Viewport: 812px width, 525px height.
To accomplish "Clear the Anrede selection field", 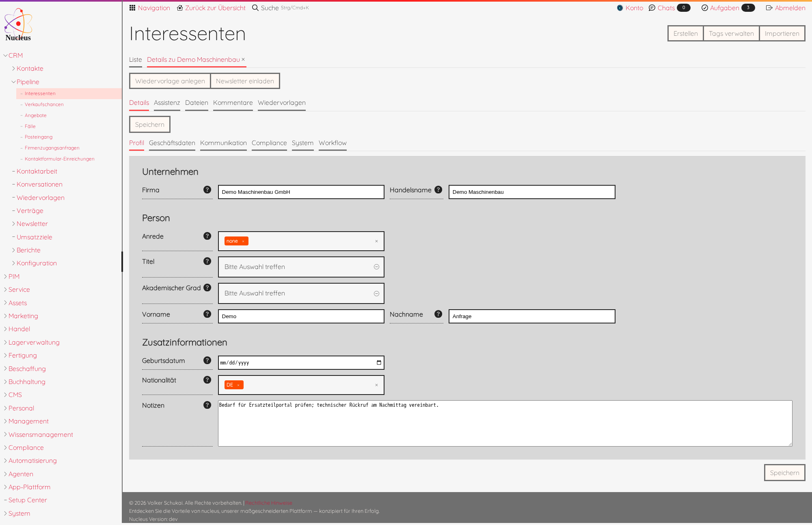I will tap(376, 241).
